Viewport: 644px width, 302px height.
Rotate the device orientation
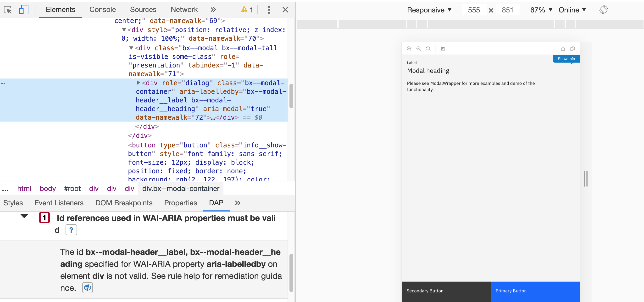(x=604, y=10)
